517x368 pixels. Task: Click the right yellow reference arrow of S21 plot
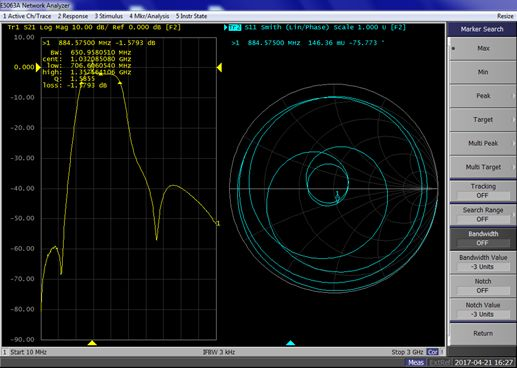click(x=219, y=67)
